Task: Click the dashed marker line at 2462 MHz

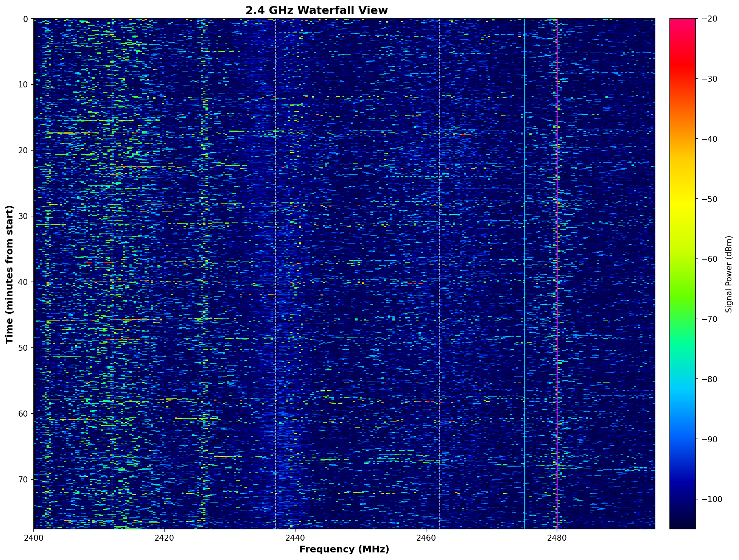Action: 440,265
